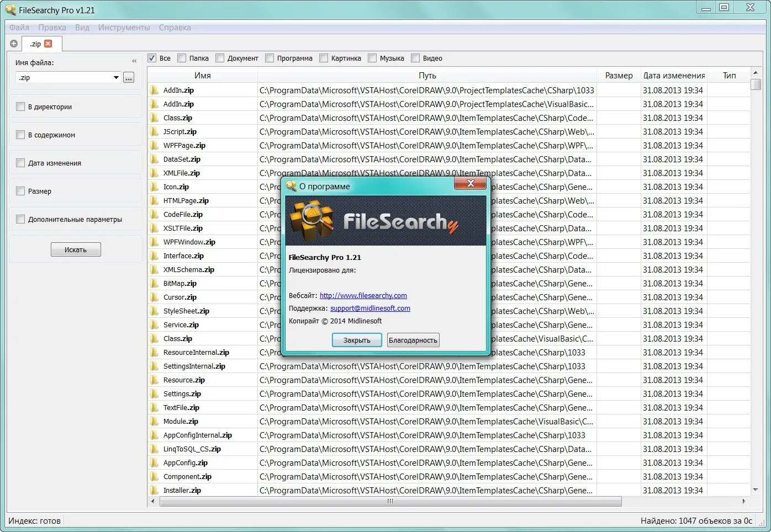The height and width of the screenshot is (532, 771).
Task: Open the 'Справка' menu
Action: pos(175,28)
